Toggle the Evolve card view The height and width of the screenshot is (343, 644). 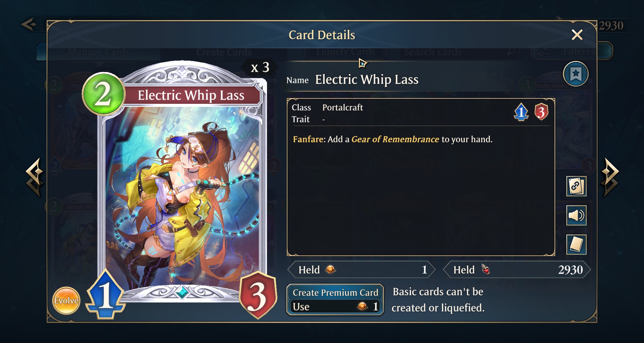[66, 300]
